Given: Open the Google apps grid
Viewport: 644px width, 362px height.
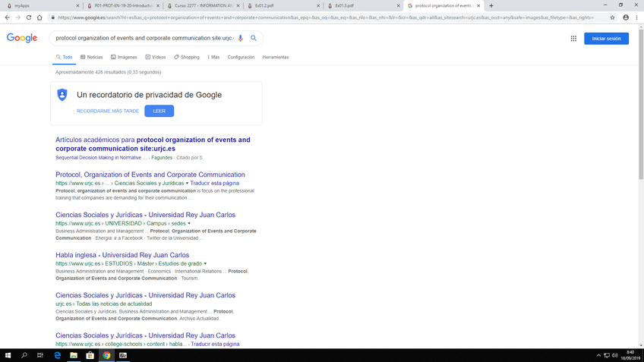Looking at the screenshot, I should coord(573,39).
